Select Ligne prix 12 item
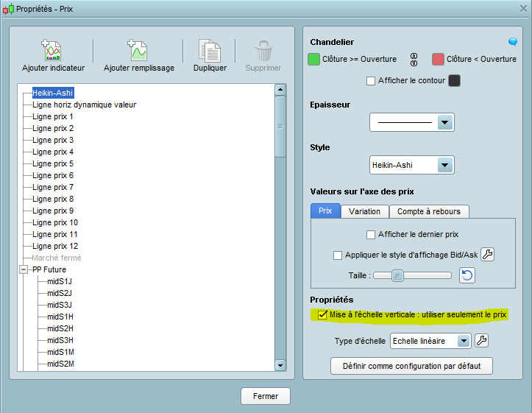 (x=55, y=246)
